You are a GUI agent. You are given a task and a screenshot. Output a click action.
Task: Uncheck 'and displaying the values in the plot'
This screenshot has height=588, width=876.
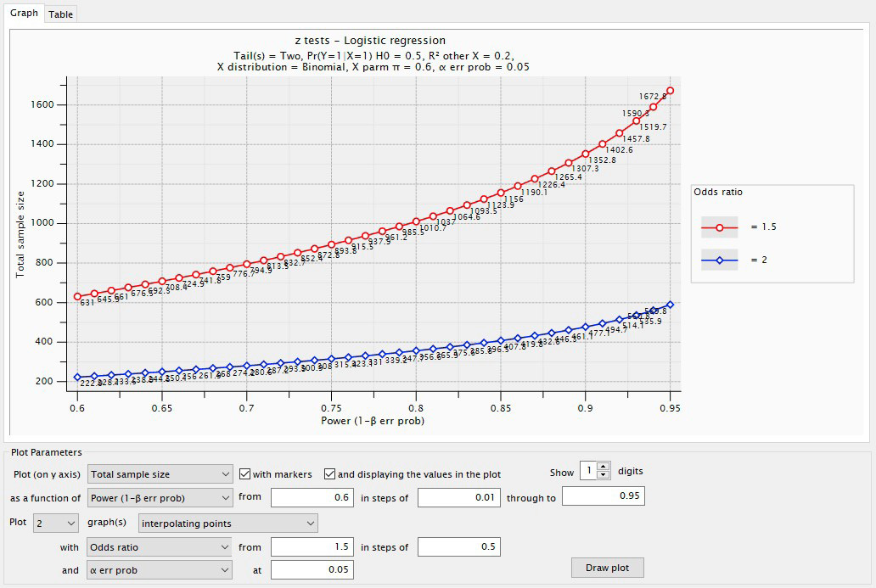pos(330,474)
